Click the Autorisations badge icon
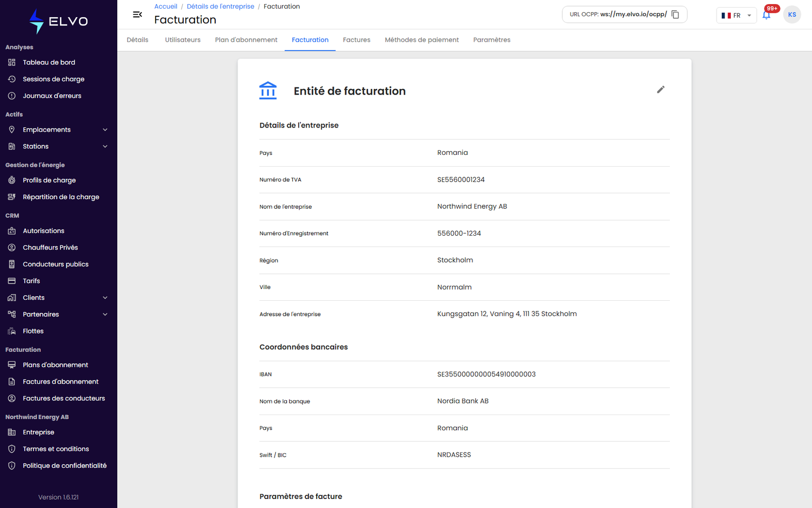This screenshot has width=812, height=508. pyautogui.click(x=12, y=231)
